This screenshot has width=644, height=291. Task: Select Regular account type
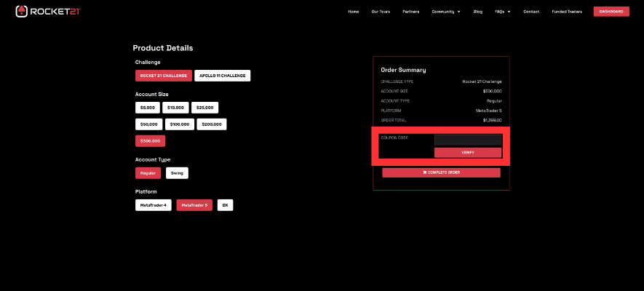[x=148, y=173]
